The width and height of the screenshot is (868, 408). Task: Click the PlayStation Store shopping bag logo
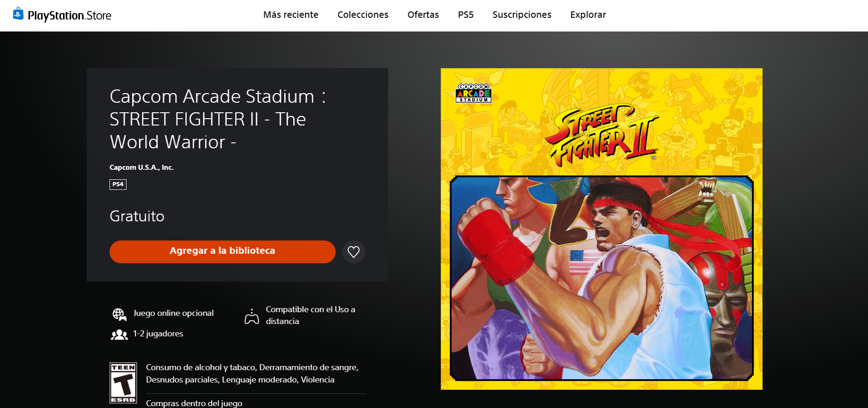pos(18,14)
